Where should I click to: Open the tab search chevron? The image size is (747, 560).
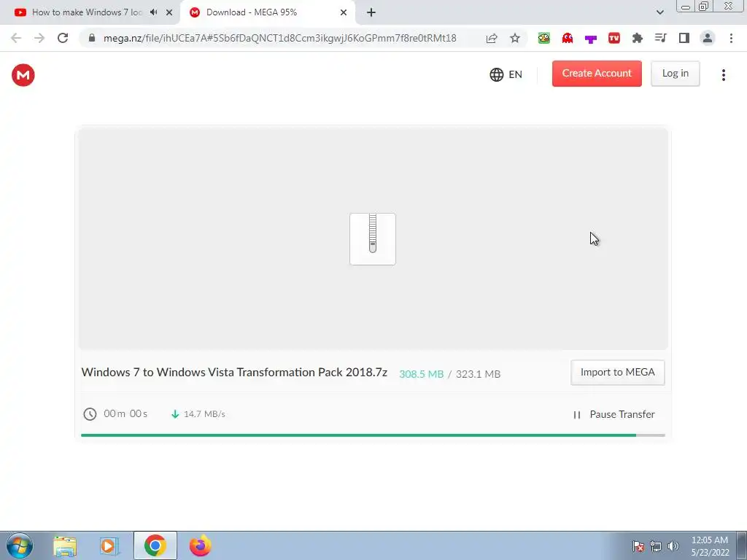click(659, 12)
